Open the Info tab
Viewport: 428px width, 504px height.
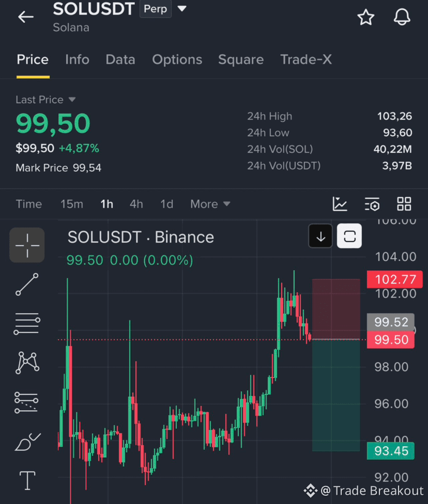click(77, 60)
